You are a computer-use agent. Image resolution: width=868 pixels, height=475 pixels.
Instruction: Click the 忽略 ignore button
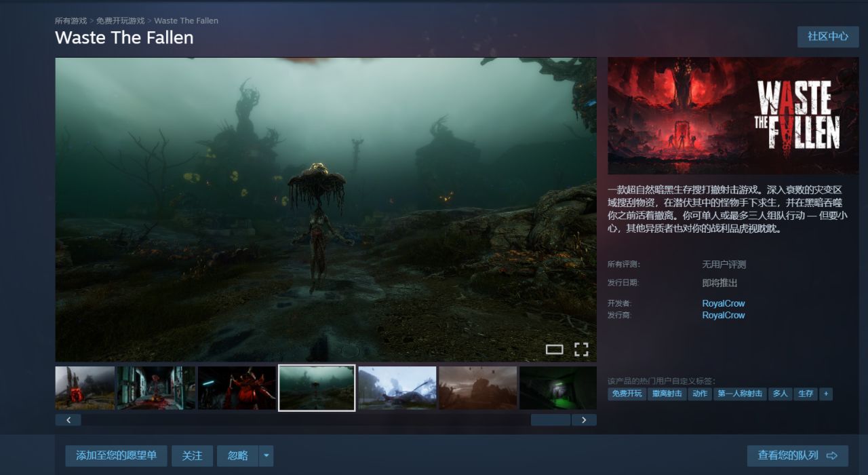(x=237, y=456)
